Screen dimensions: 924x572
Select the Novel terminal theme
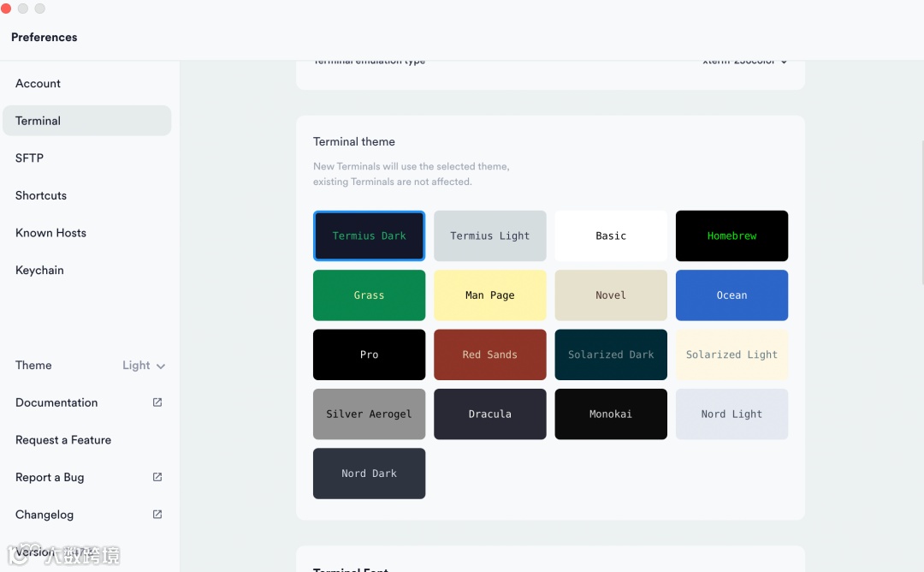[611, 295]
